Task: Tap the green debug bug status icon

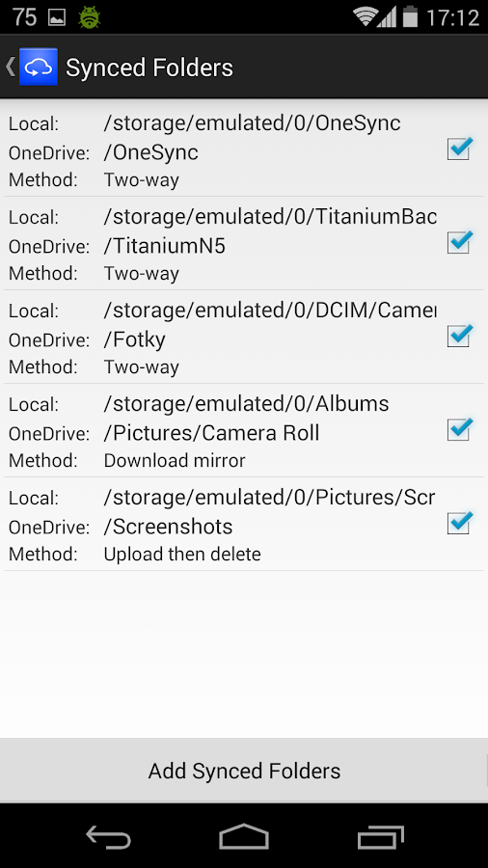Action: [89, 17]
